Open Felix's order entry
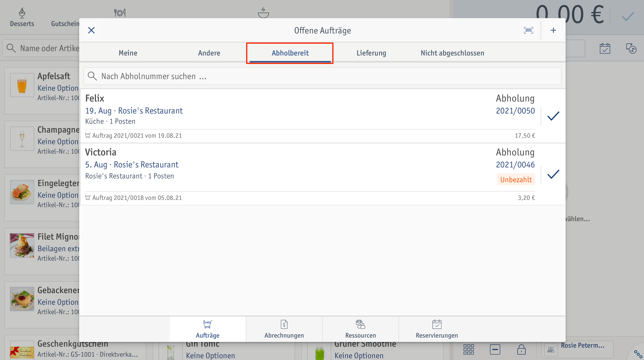This screenshot has width=644, height=360. [310, 116]
